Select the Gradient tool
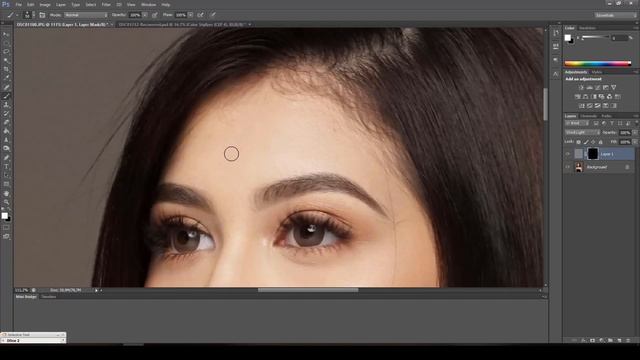640x360 pixels. tap(6, 131)
